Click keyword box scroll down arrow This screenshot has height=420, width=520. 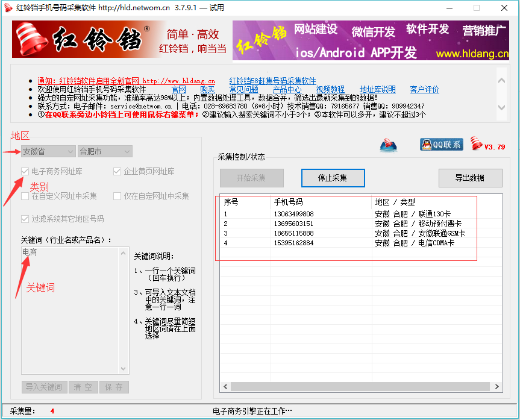(x=124, y=369)
